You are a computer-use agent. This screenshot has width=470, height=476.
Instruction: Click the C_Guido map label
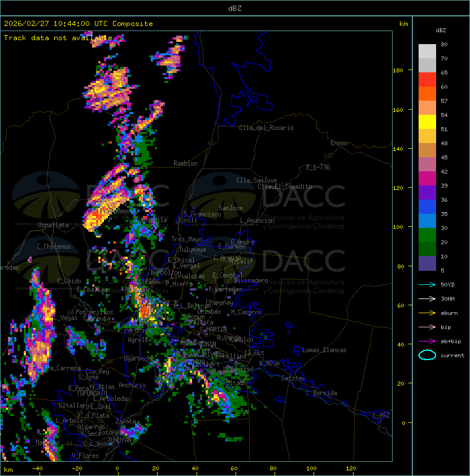(69, 281)
